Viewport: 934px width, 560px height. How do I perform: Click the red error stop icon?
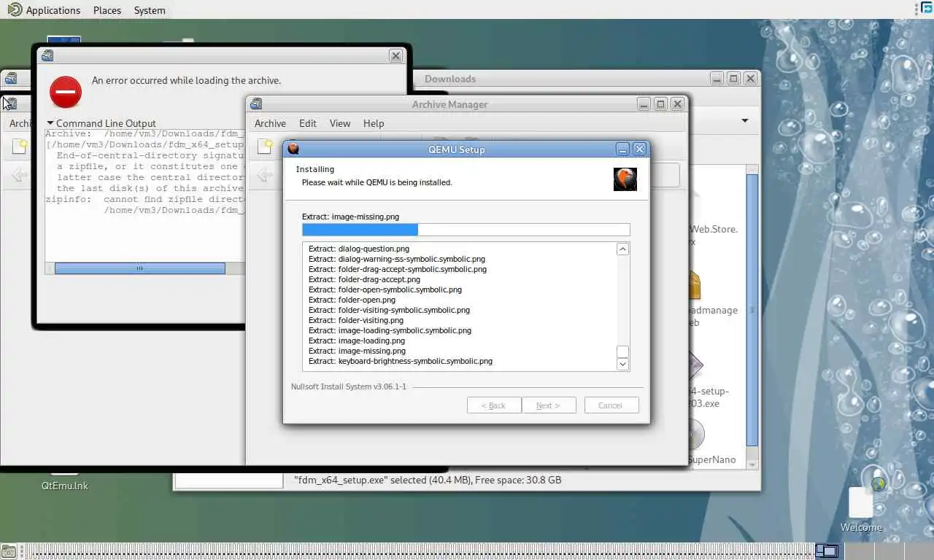point(66,92)
